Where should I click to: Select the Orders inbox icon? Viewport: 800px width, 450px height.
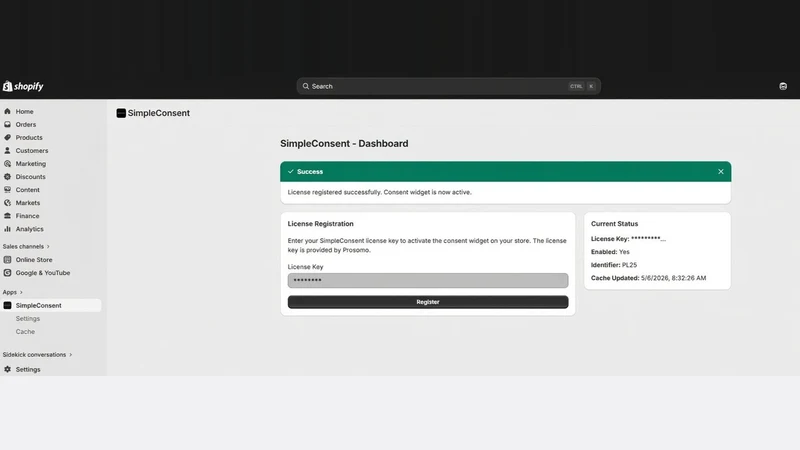click(x=7, y=124)
